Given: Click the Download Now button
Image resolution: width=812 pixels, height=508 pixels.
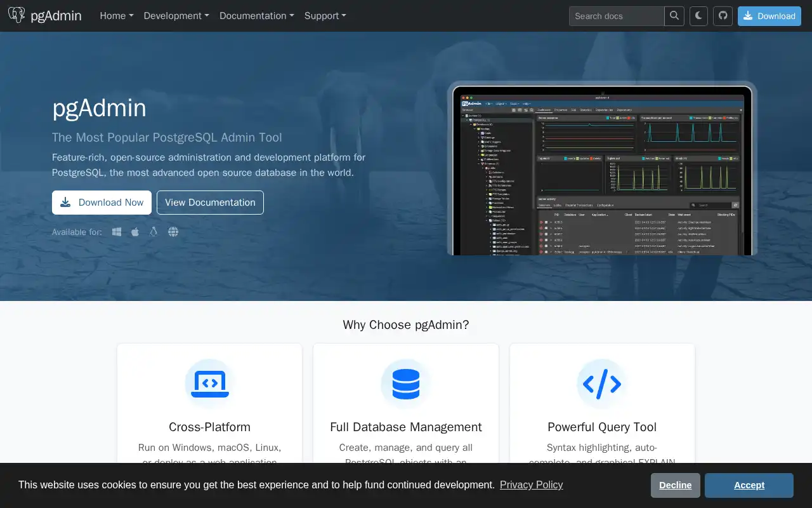Looking at the screenshot, I should click(x=101, y=203).
